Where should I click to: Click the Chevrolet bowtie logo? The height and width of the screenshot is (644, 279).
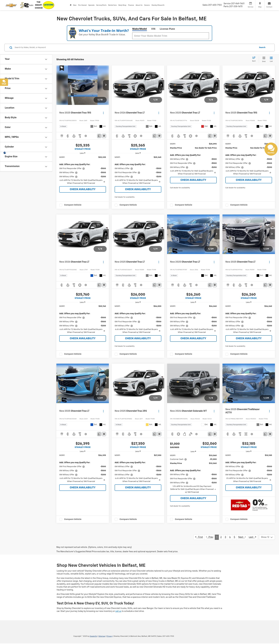11,5
